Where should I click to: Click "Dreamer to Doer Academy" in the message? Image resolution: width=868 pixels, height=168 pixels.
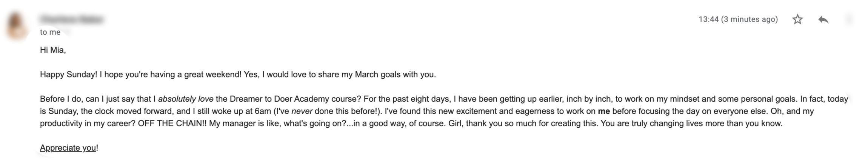tap(279, 99)
